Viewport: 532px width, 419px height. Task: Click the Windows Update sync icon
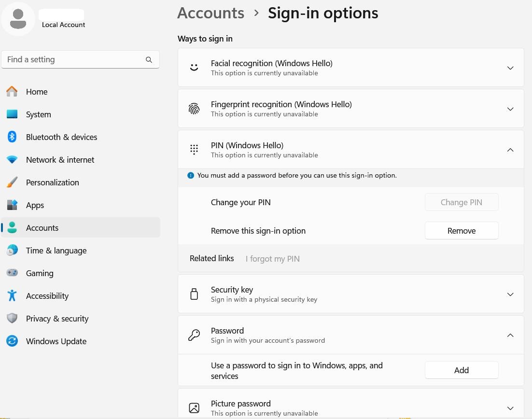(x=12, y=341)
